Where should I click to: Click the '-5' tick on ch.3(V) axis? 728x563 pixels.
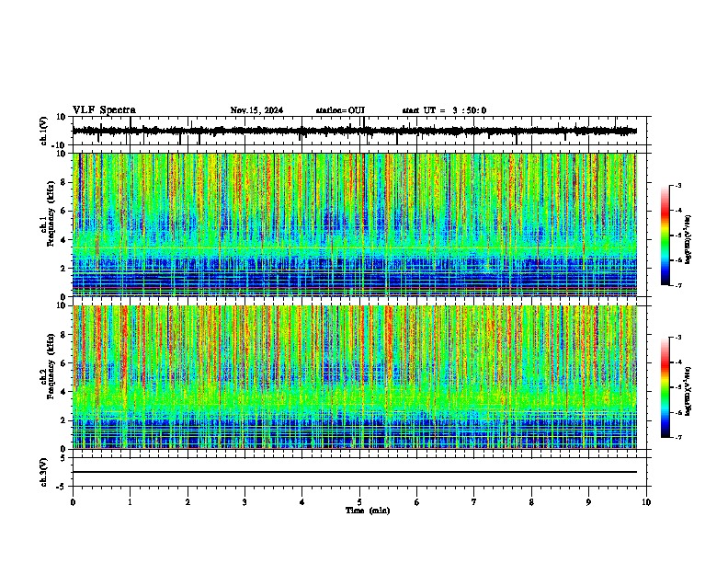(63, 487)
